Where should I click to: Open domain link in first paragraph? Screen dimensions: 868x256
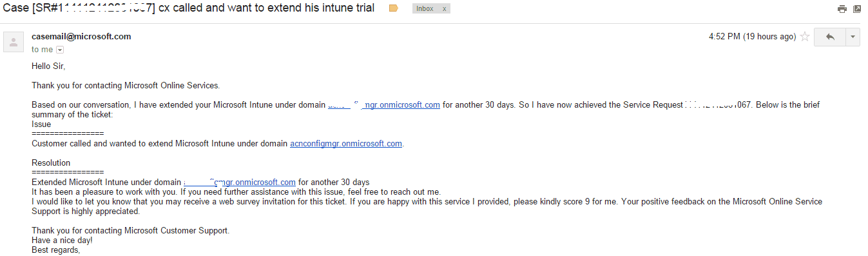(384, 105)
